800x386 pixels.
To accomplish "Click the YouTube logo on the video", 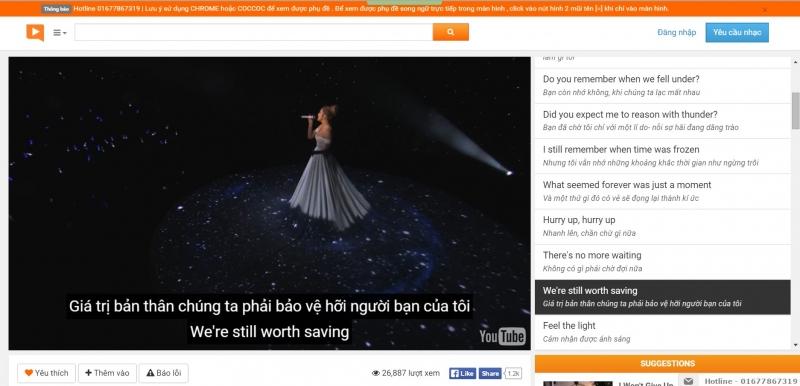I will pos(502,336).
